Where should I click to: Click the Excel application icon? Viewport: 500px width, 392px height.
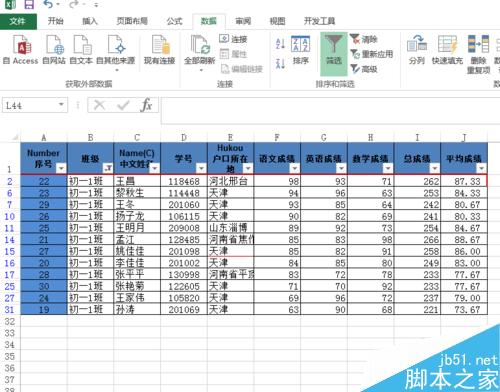pyautogui.click(x=10, y=4)
